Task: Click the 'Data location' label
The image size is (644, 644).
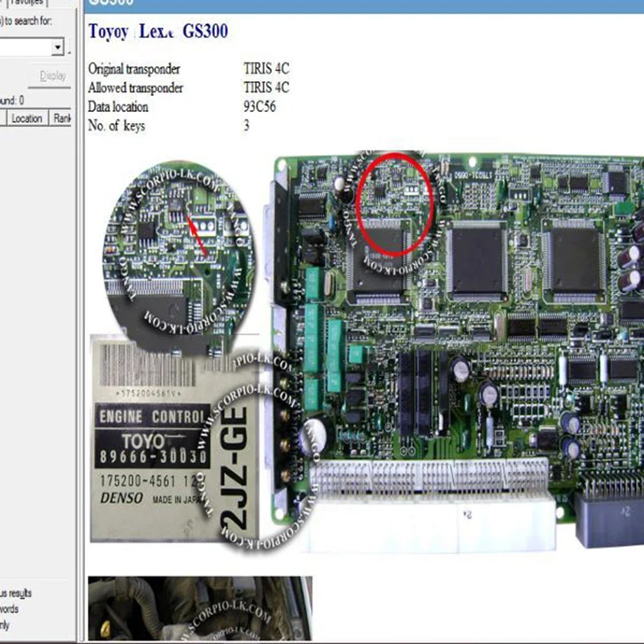Action: pos(118,106)
